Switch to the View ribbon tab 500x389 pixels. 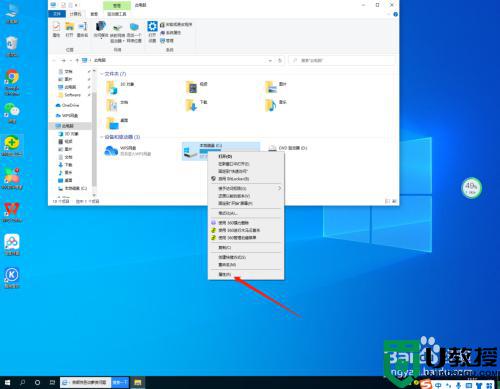click(x=94, y=14)
